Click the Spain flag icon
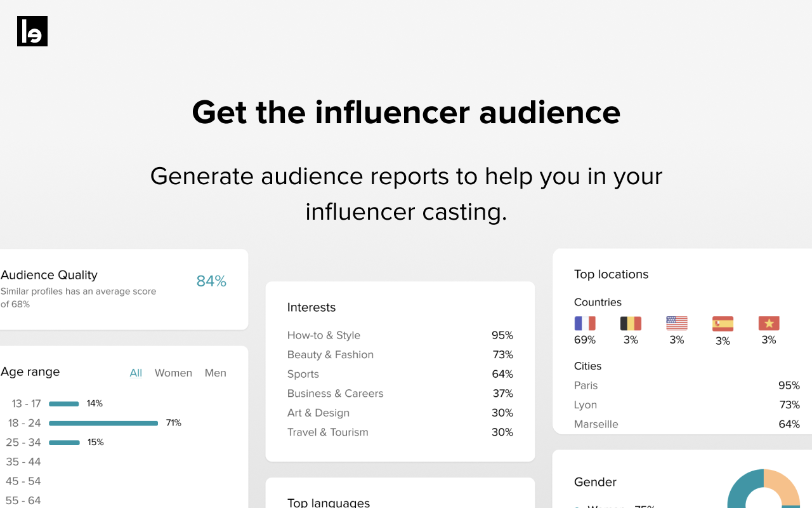 pos(723,324)
